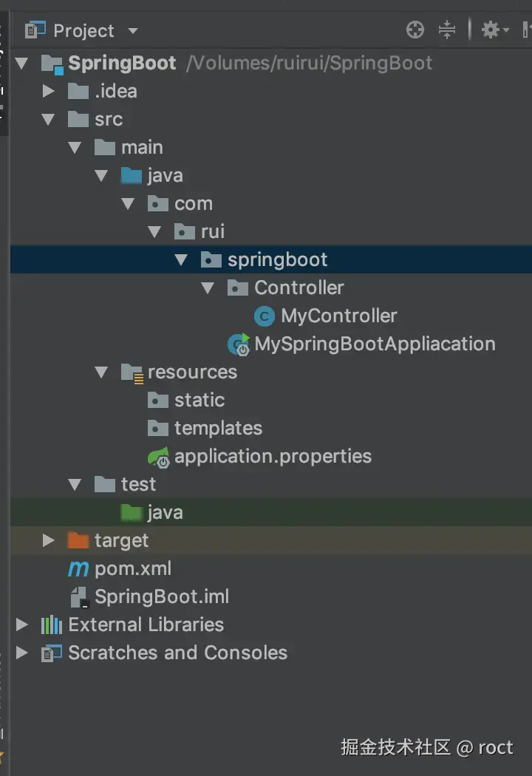Click the rui package icon
Screen dimensions: 532x776
(x=185, y=231)
